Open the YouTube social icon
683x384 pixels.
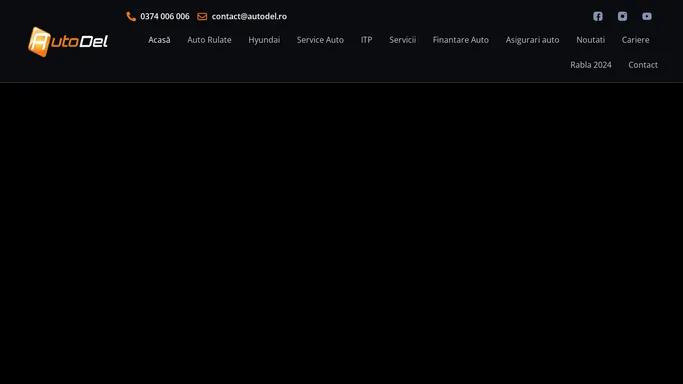point(647,17)
